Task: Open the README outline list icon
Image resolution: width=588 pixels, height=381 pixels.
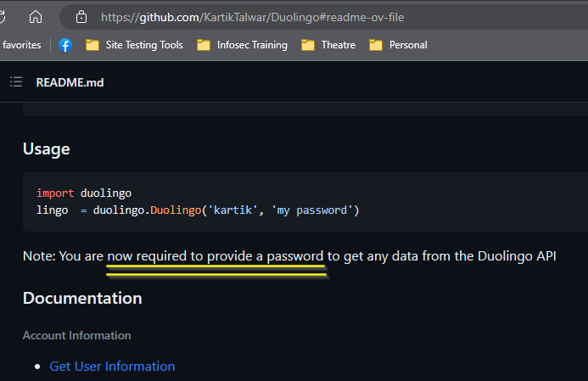Action: tap(15, 82)
